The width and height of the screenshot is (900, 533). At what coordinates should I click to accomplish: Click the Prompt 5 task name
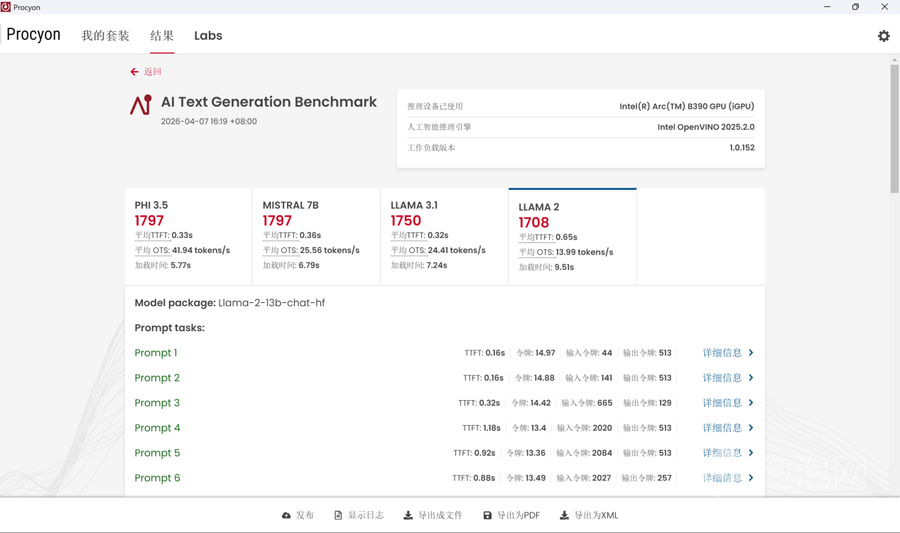tap(157, 453)
